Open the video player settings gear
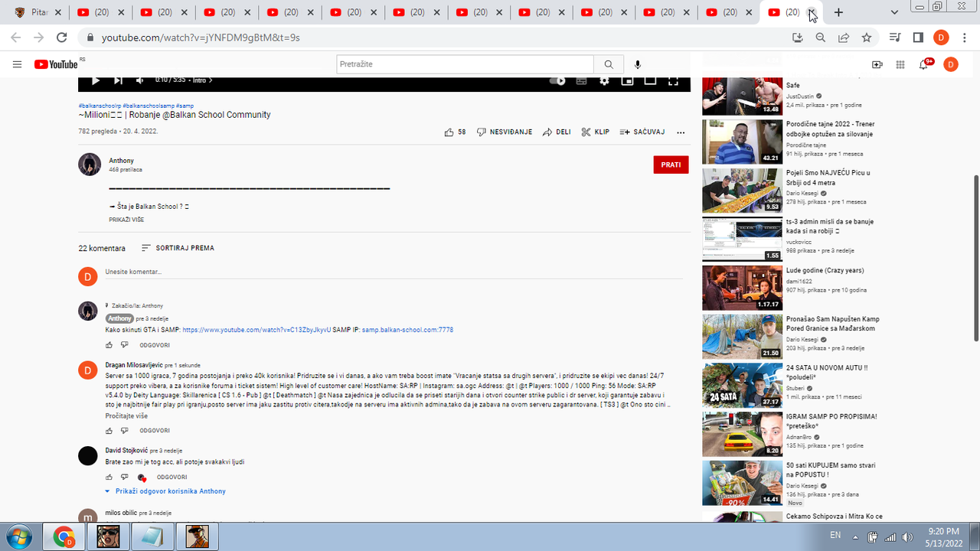The image size is (980, 551). (604, 80)
